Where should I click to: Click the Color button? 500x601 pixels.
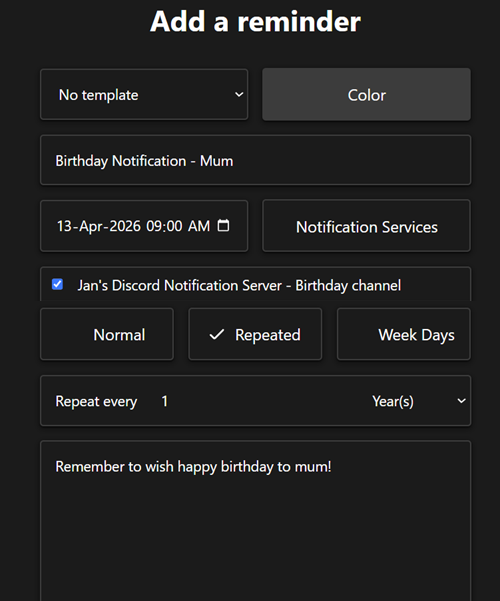tap(366, 95)
